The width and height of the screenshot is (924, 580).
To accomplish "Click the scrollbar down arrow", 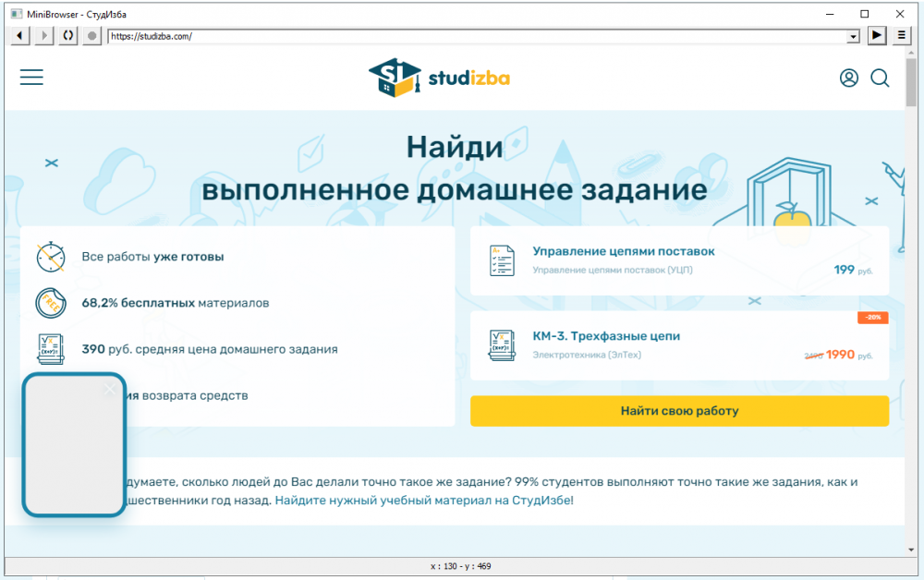I will click(x=911, y=550).
